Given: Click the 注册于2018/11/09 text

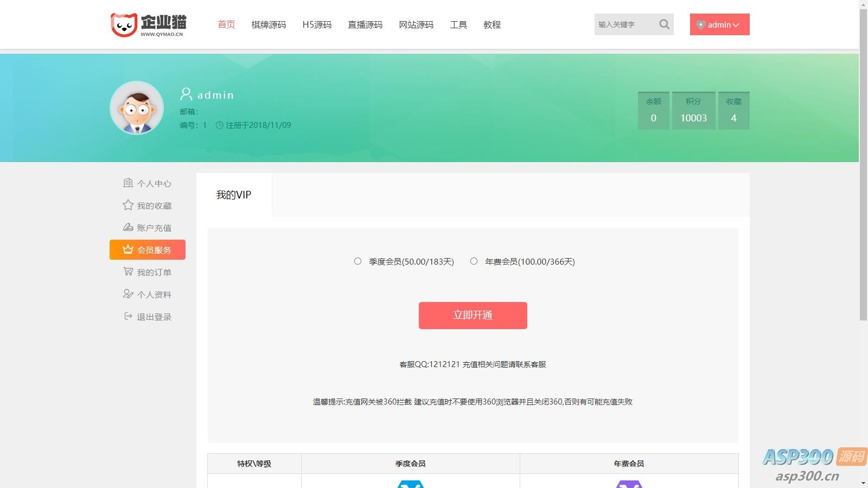Looking at the screenshot, I should [258, 125].
